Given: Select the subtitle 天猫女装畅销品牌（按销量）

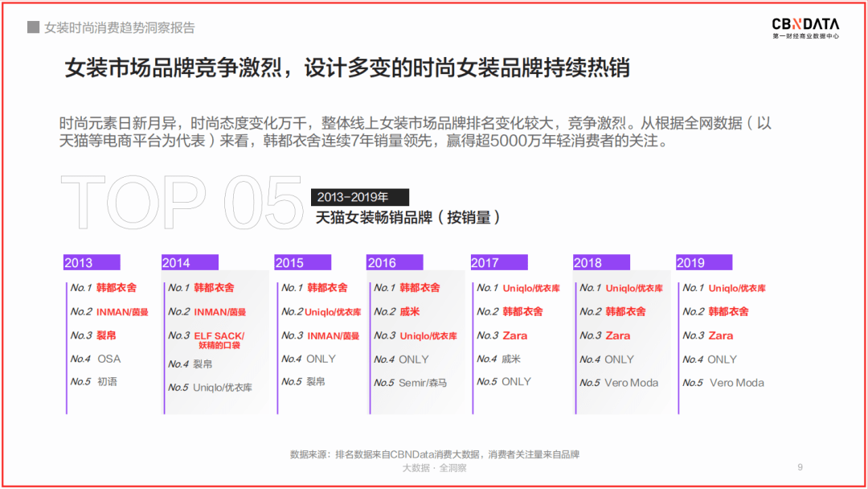Looking at the screenshot, I should point(408,218).
